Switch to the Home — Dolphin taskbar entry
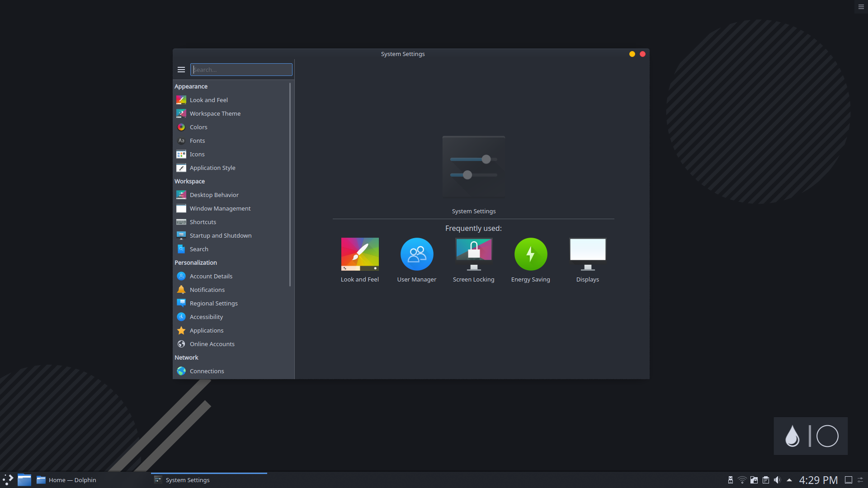This screenshot has height=488, width=868. [x=92, y=480]
